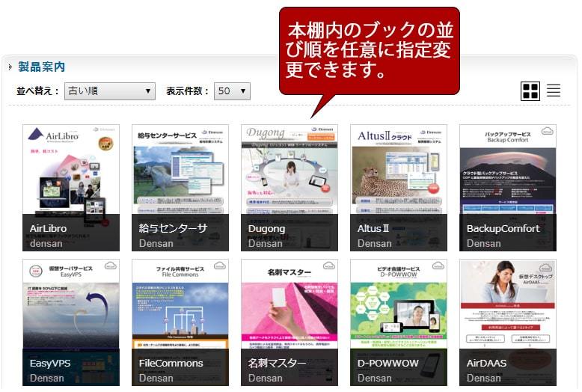Open the AirLibro book cover

[x=71, y=188]
